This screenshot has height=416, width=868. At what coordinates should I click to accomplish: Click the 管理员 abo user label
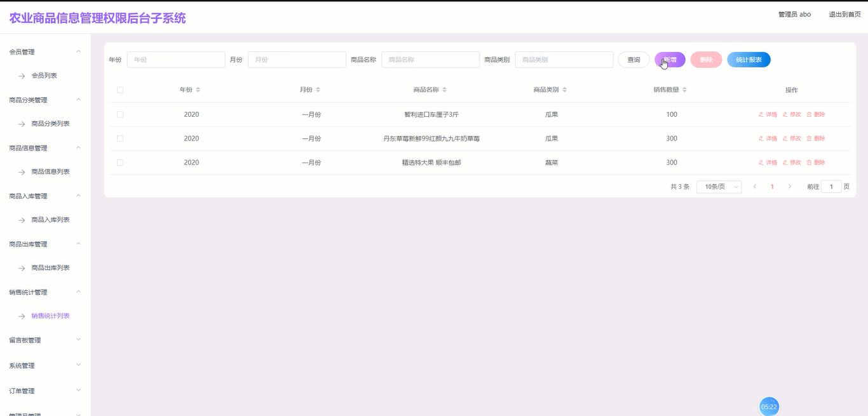click(794, 14)
